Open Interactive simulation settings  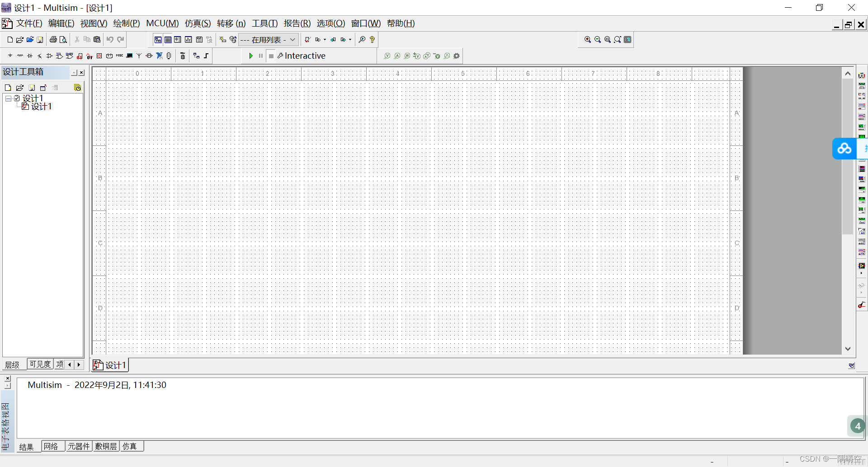[302, 56]
